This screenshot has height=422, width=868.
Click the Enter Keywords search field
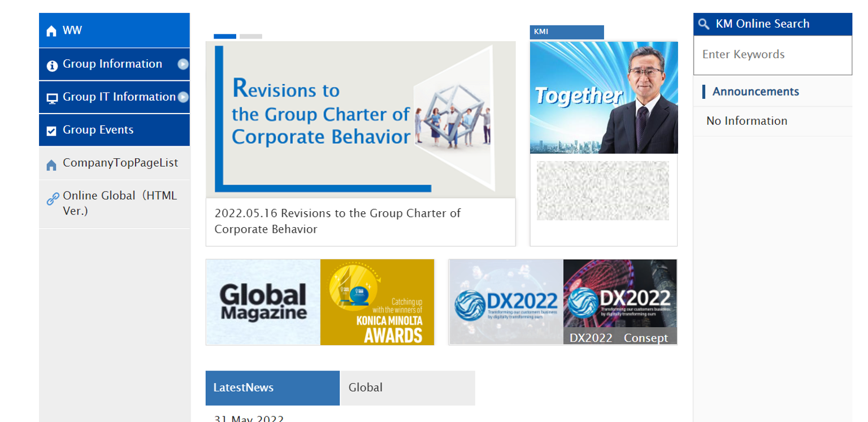coord(772,55)
